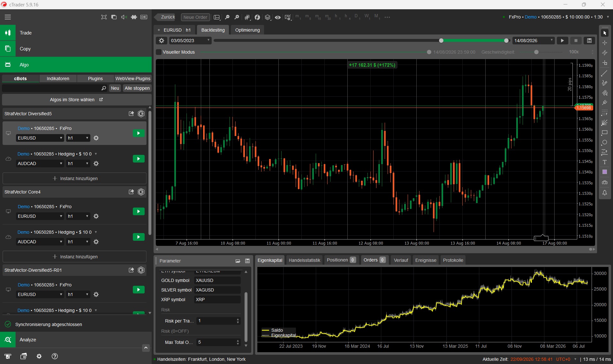Screen dimensions: 613x364
Task: Toggle sound speaker icon
Action: click(x=124, y=17)
